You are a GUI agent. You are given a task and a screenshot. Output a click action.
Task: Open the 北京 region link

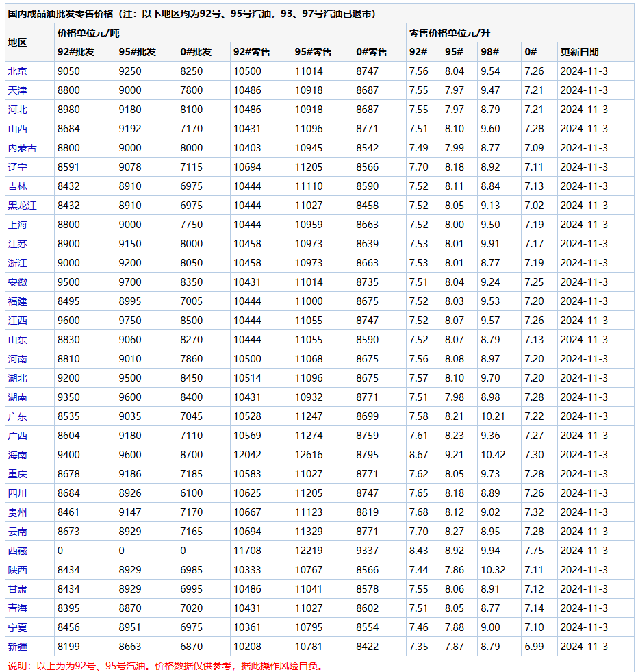(17, 71)
